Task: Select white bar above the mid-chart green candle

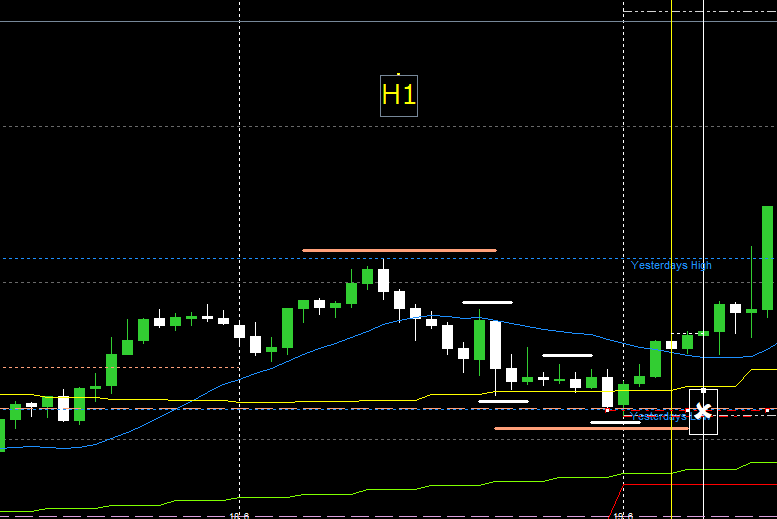Action: pos(487,301)
